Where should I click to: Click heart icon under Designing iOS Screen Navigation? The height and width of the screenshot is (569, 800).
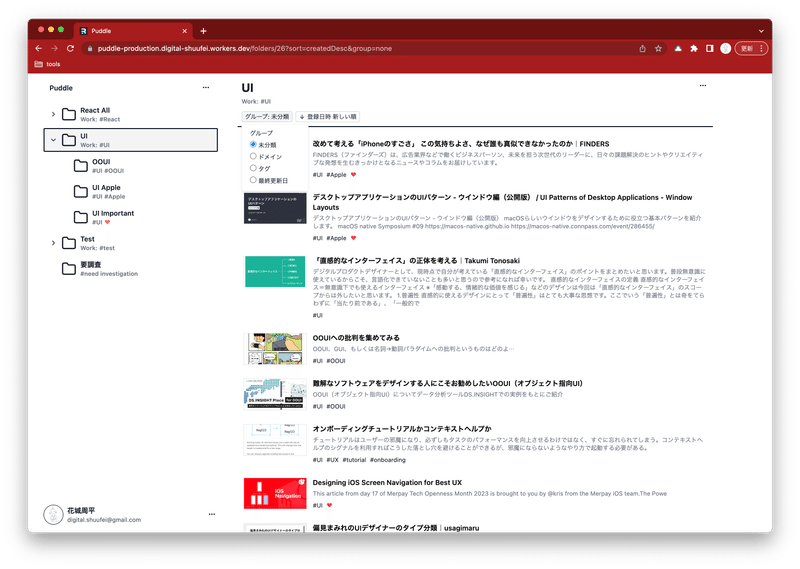coord(330,506)
